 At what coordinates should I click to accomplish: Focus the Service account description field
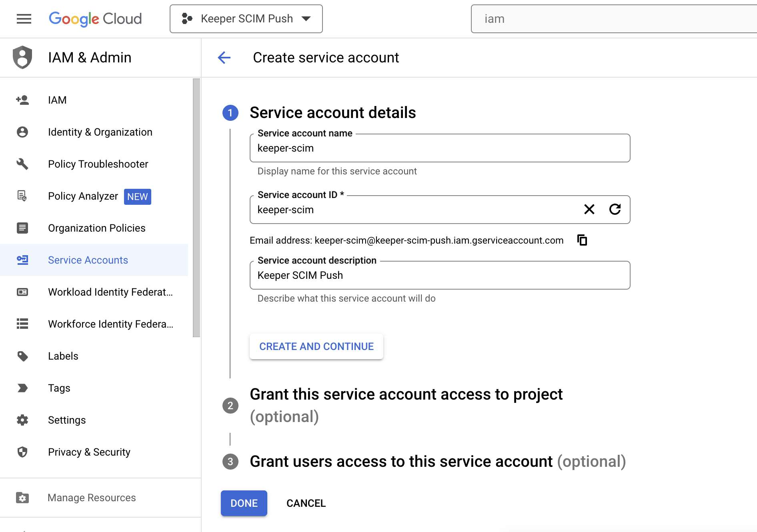(x=439, y=275)
